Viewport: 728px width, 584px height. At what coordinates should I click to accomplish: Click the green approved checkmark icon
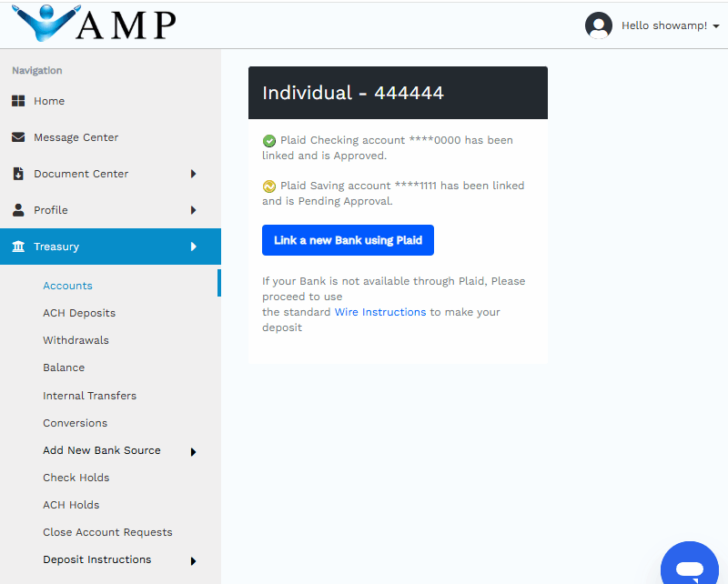269,141
